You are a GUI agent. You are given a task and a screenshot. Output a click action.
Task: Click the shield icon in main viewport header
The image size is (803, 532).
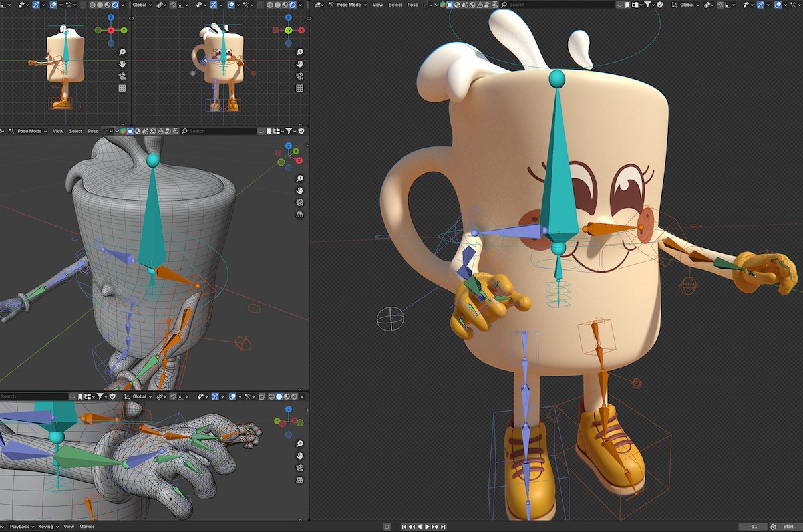[x=659, y=5]
